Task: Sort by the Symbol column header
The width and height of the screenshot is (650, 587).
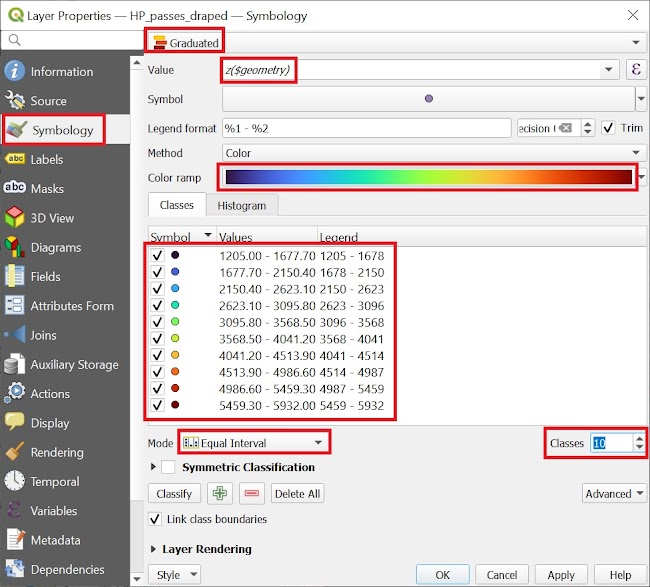Action: click(x=181, y=236)
